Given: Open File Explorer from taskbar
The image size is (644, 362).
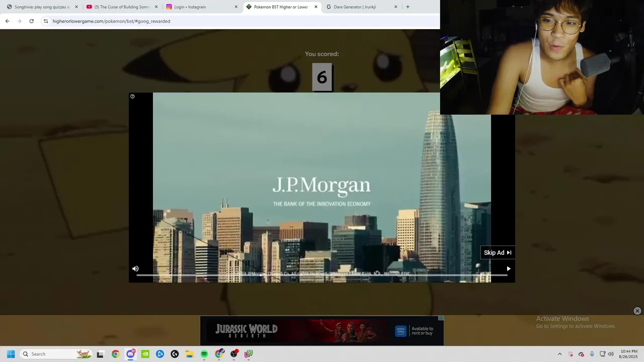Looking at the screenshot, I should (189, 354).
